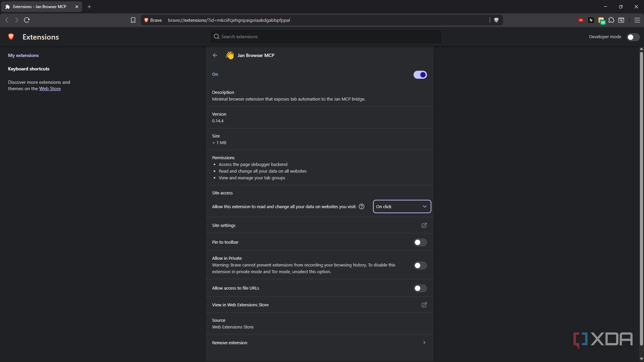This screenshot has height=362, width=644.
Task: Open the Brave hamburger main menu
Action: tap(637, 20)
